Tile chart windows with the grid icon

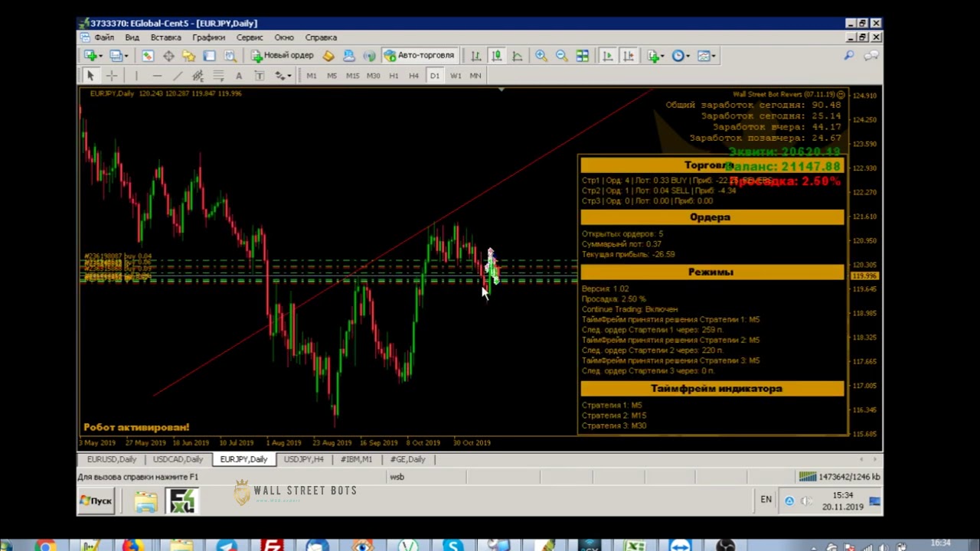tap(583, 55)
